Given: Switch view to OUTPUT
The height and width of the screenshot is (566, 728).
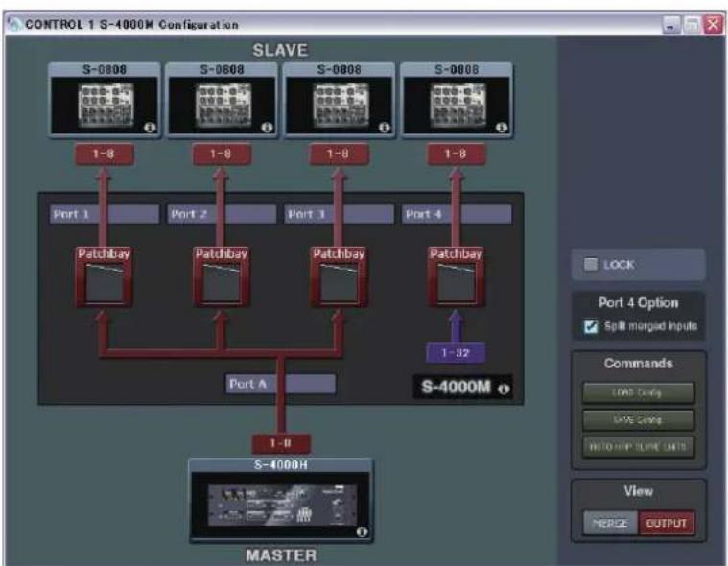Looking at the screenshot, I should pos(667,523).
